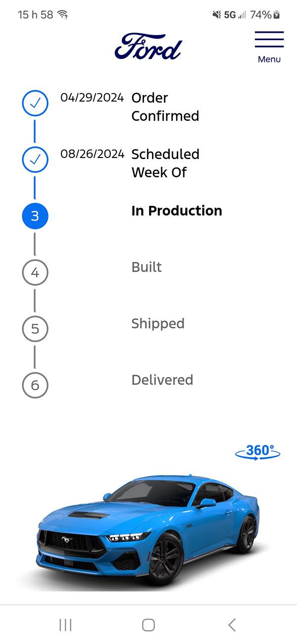Tap the step 6 circle for Delivered
Viewport: 297px width, 644px height.
tap(35, 385)
